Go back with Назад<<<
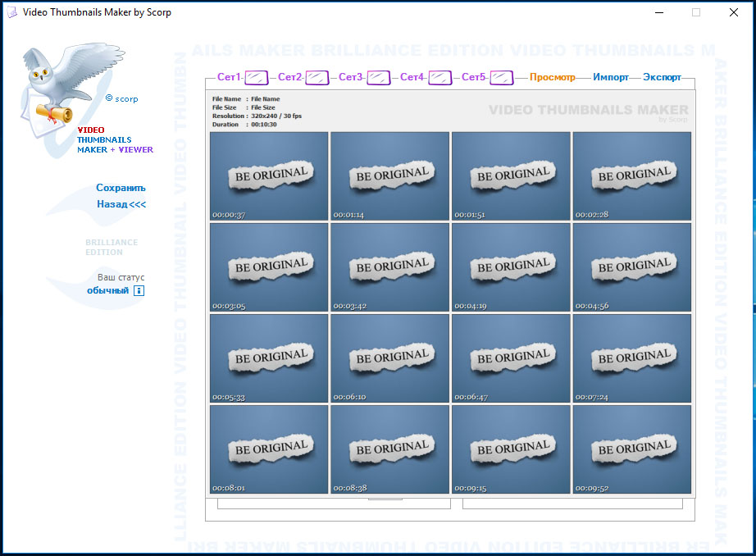Image resolution: width=756 pixels, height=556 pixels. [121, 204]
